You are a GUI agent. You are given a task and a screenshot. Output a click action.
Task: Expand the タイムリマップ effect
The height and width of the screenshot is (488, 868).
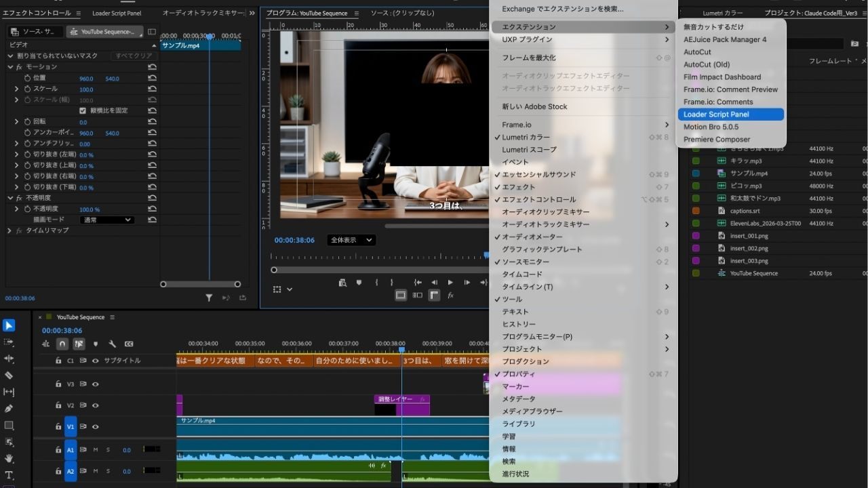pyautogui.click(x=9, y=231)
